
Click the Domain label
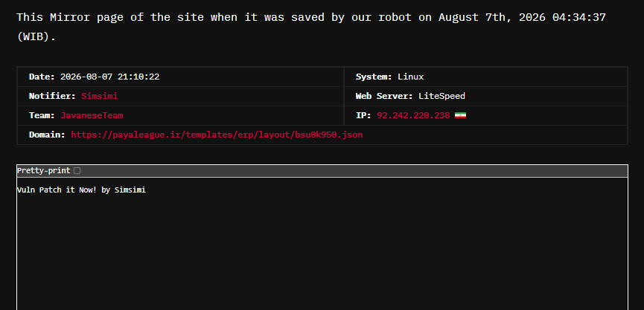point(47,135)
